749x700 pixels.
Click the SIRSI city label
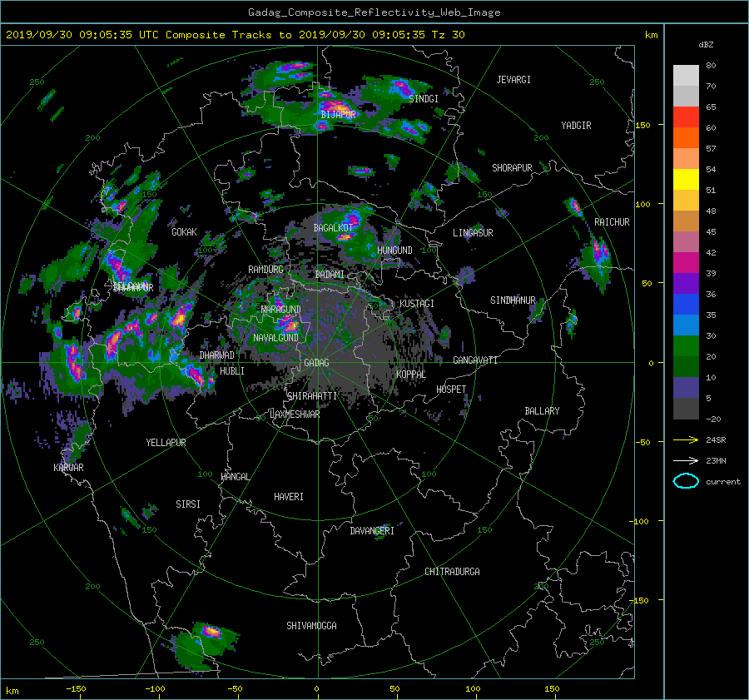pyautogui.click(x=188, y=504)
